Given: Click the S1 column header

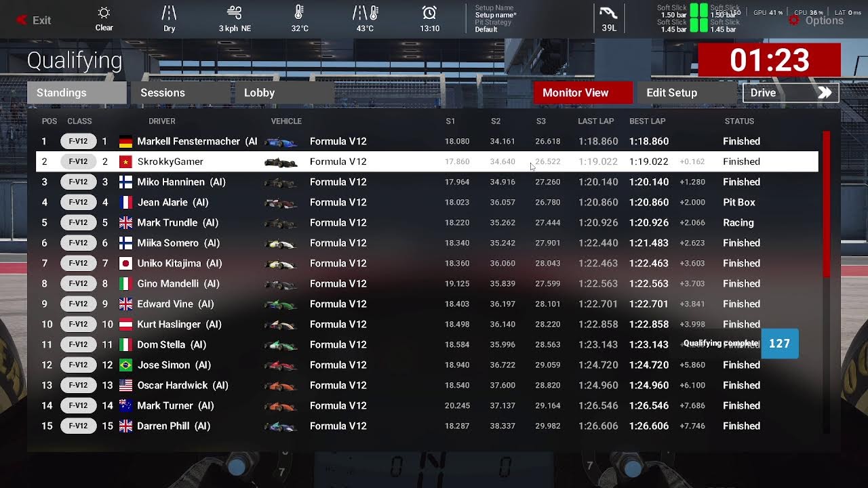Looking at the screenshot, I should click(x=450, y=121).
